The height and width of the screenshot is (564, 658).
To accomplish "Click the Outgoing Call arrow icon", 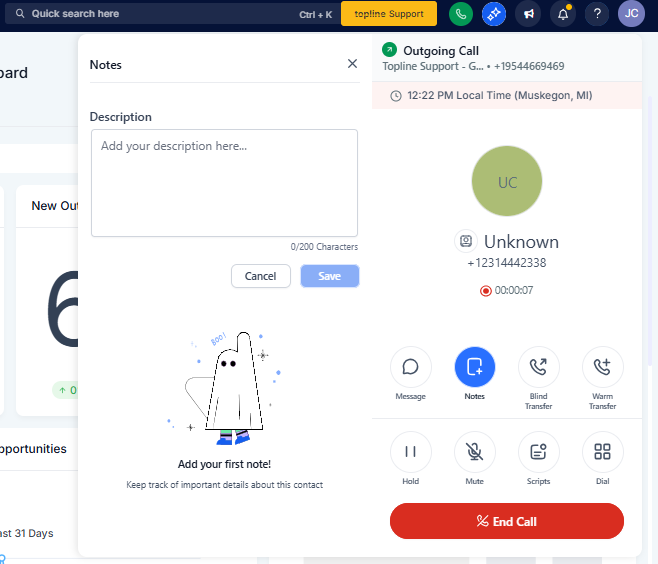I will pos(389,50).
